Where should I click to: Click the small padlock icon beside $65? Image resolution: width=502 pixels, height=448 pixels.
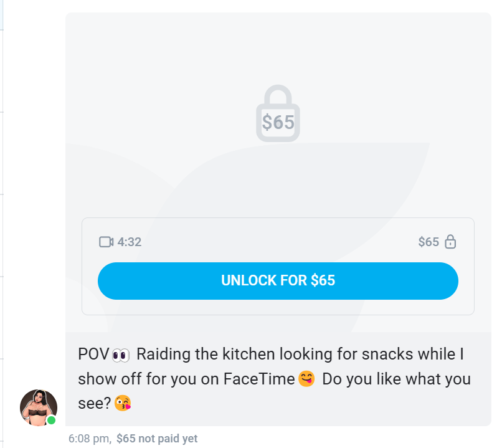[x=450, y=242]
